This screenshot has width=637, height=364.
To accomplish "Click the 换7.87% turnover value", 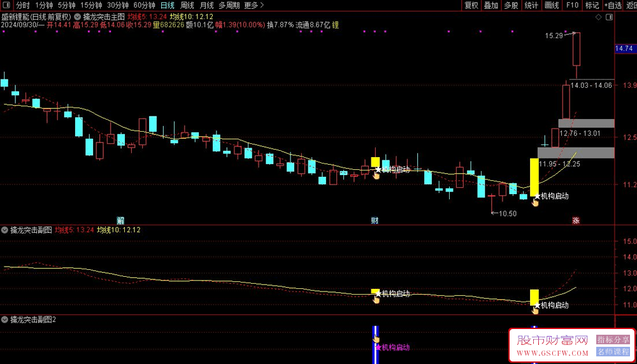I will 280,25.
